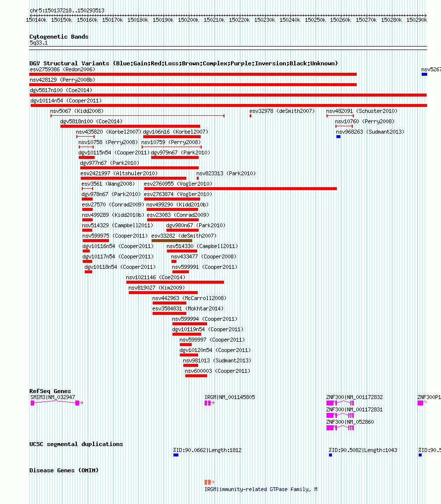Click nsv5067 (Kidd2008) variant label
The height and width of the screenshot is (504, 441).
tap(77, 111)
